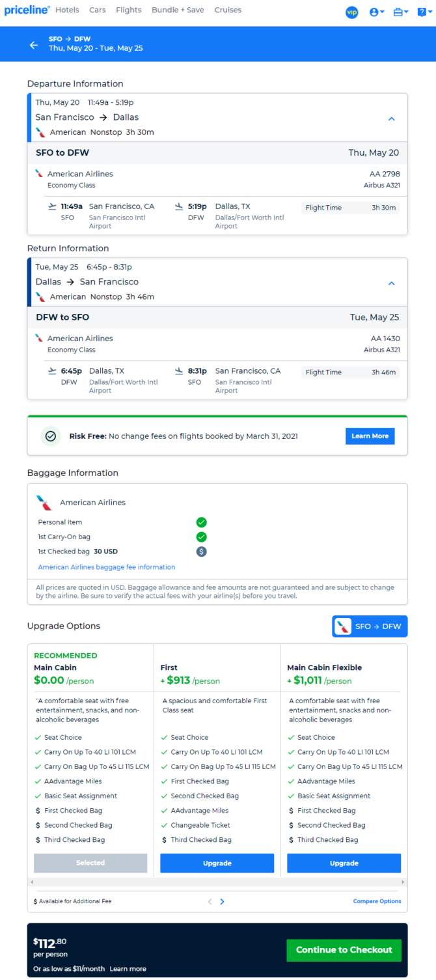Click flight number AA 2798
The height and width of the screenshot is (980, 436).
[385, 174]
